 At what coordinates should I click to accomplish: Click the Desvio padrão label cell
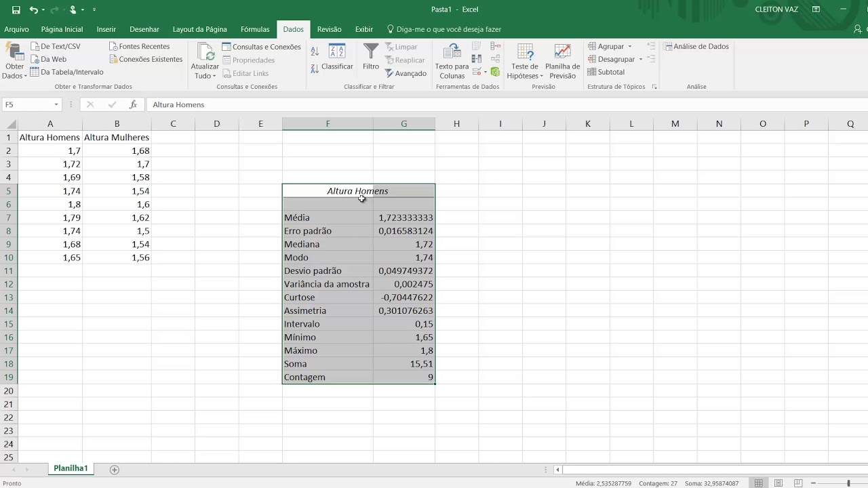[328, 270]
